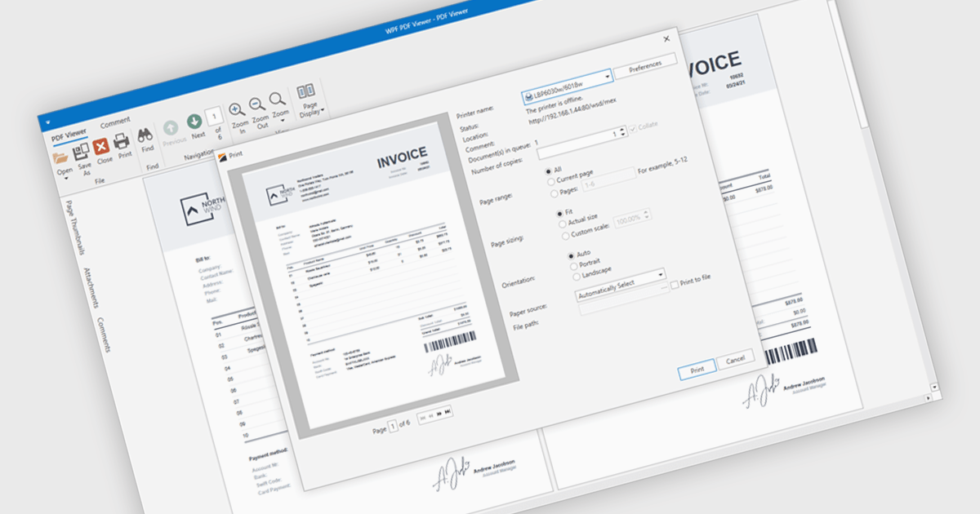Click the Open folder icon in the ribbon

point(60,157)
